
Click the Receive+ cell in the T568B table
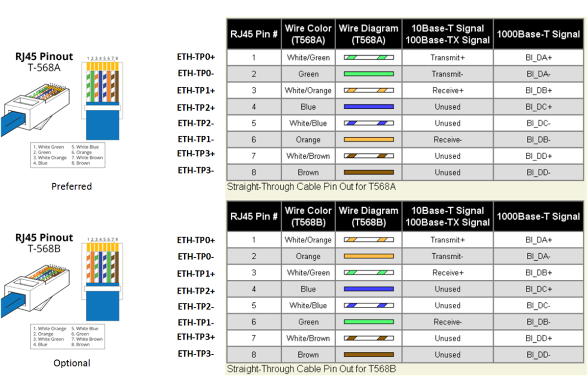click(x=447, y=273)
